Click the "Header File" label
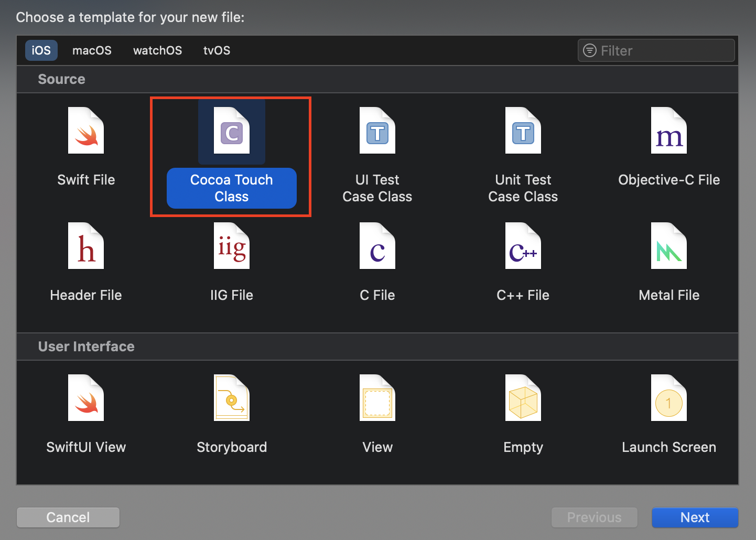This screenshot has height=540, width=756. [86, 295]
